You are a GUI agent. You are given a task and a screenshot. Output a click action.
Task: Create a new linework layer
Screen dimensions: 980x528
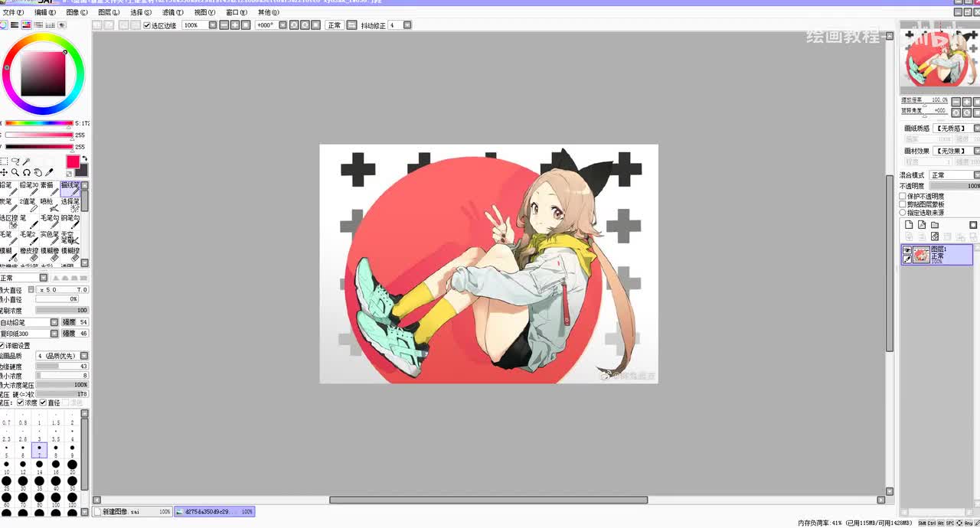point(922,225)
